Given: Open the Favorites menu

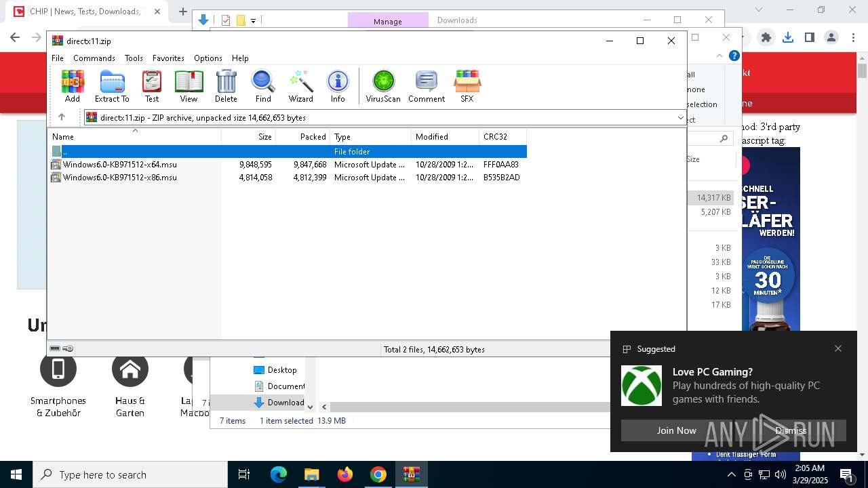Looking at the screenshot, I should click(168, 58).
